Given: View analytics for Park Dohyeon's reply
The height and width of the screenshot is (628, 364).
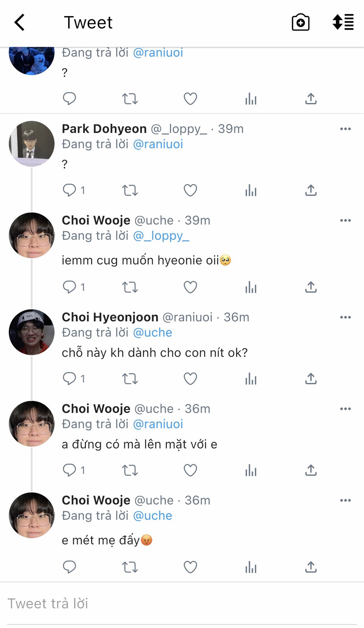Looking at the screenshot, I should tap(251, 190).
